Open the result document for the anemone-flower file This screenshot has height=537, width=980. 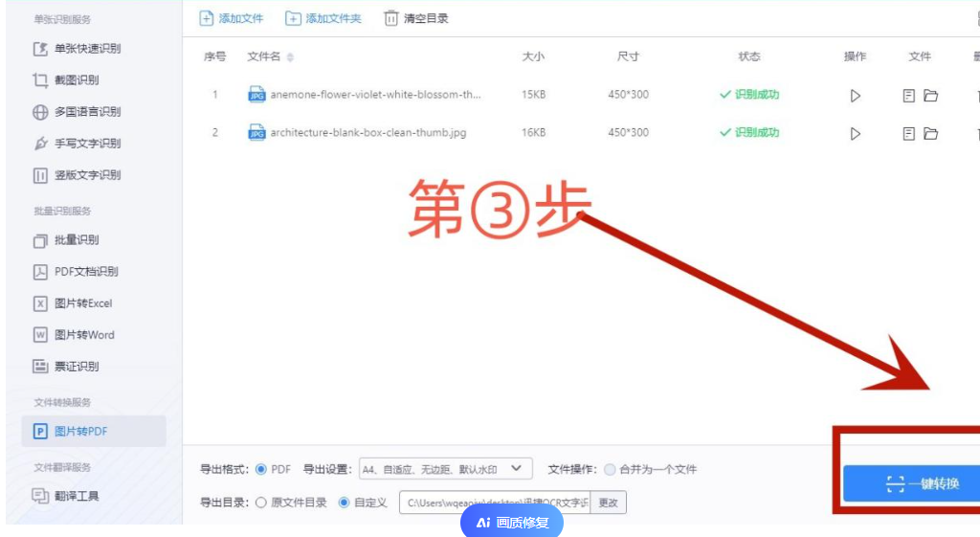[x=909, y=96]
